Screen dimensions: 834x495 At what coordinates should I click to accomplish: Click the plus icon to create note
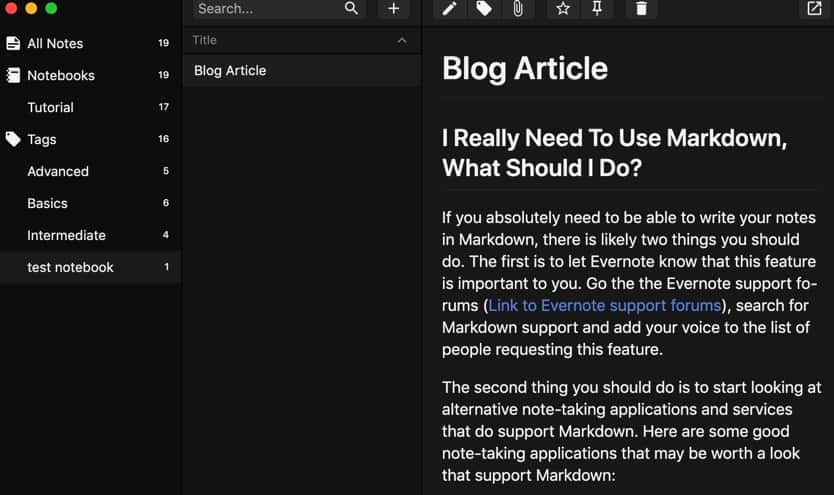click(x=394, y=9)
